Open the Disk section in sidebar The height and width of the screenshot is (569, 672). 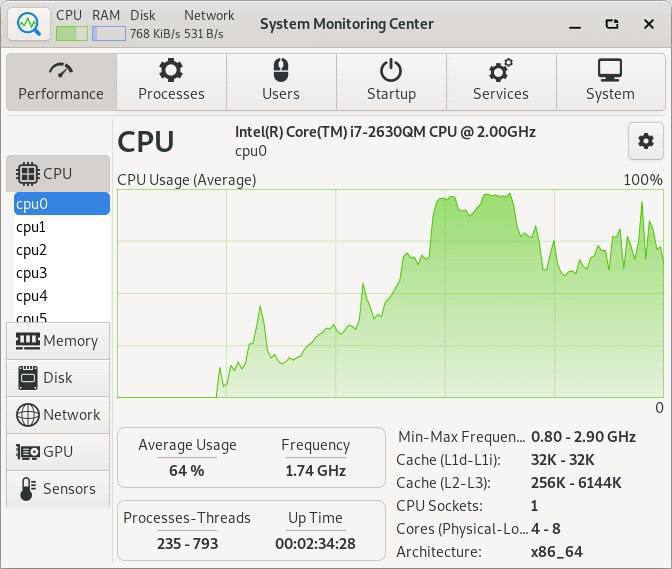pyautogui.click(x=58, y=378)
